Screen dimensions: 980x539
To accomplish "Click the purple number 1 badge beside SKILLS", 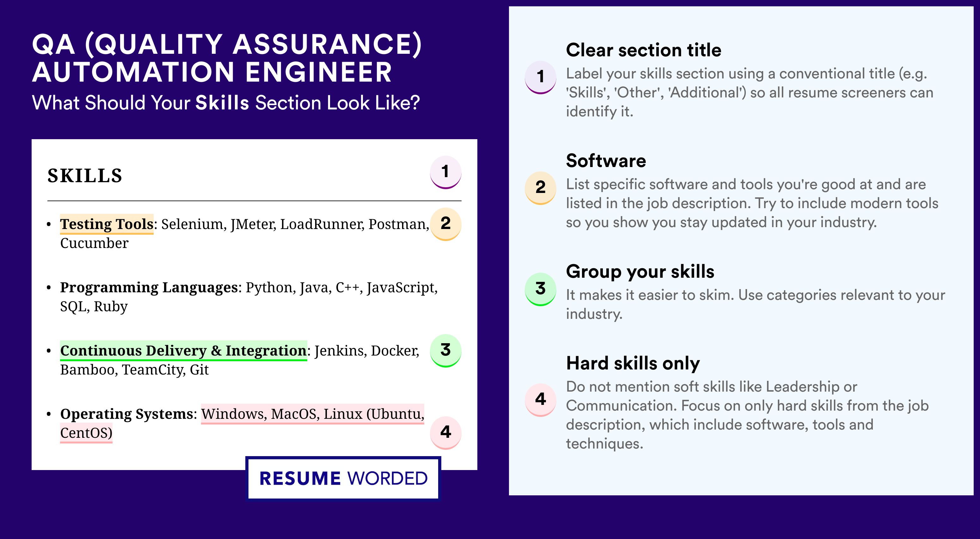I will tap(445, 172).
